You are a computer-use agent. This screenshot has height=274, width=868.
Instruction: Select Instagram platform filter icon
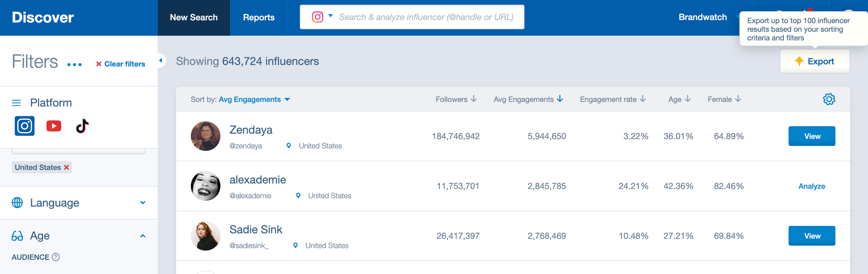(x=25, y=126)
